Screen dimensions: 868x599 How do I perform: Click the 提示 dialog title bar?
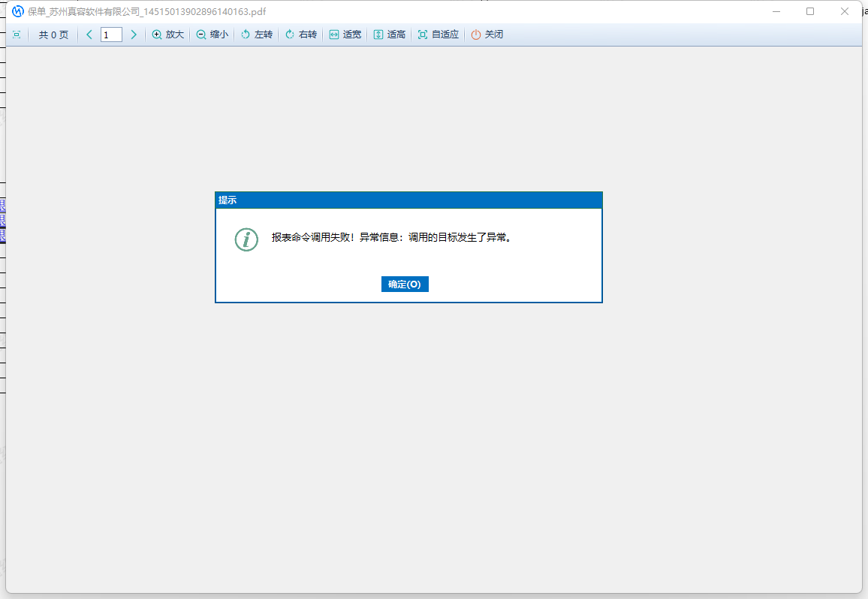(408, 200)
